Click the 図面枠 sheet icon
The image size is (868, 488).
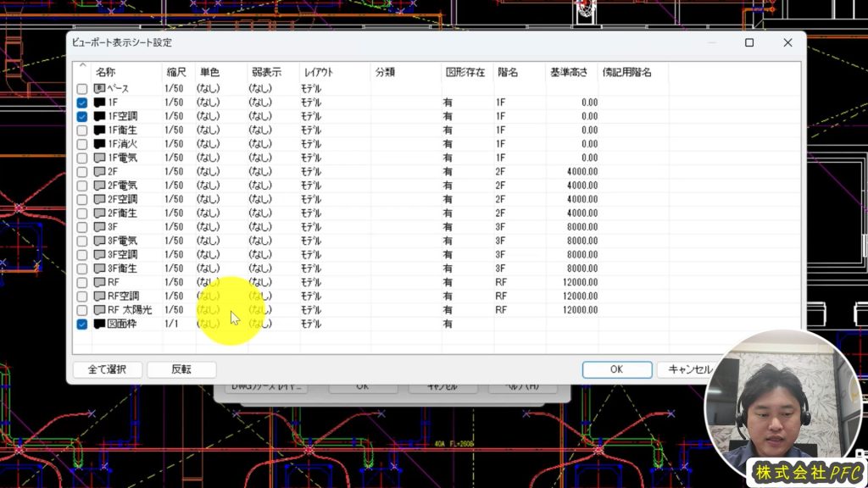99,324
